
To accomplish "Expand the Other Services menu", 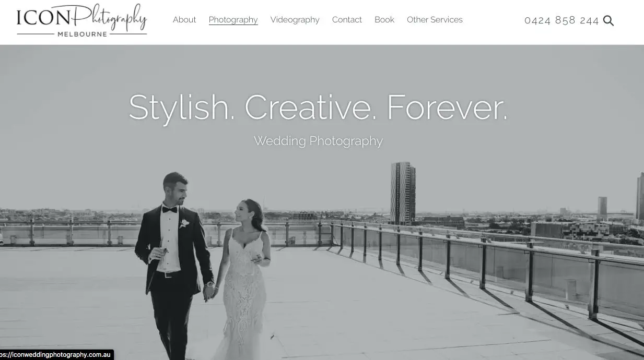I will coord(435,20).
